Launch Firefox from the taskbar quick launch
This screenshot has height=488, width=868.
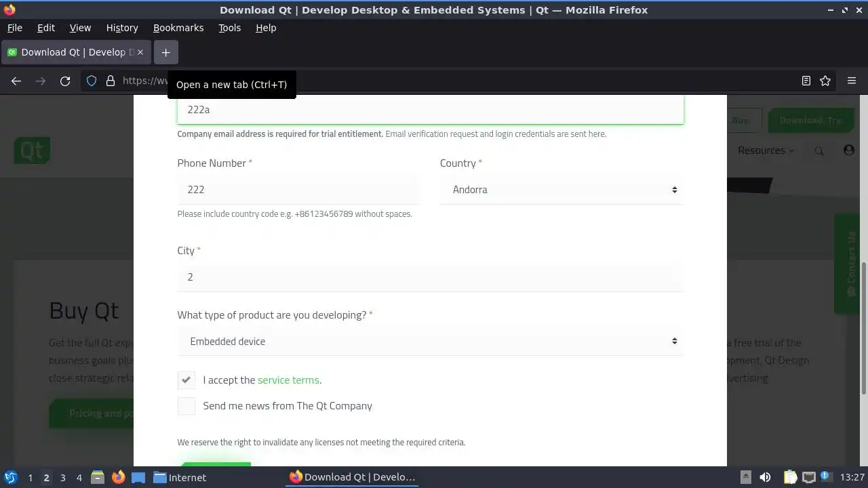tap(118, 477)
